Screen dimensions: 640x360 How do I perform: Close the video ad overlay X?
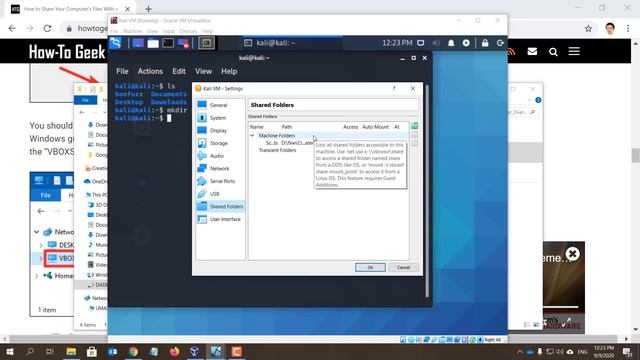[573, 254]
